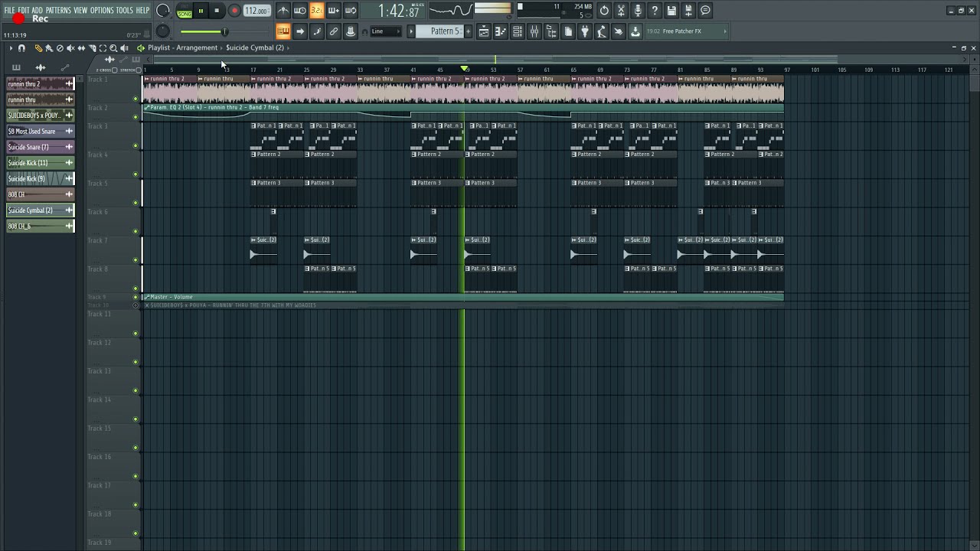This screenshot has width=980, height=551.
Task: Open playlist options menu arrow
Action: (x=11, y=48)
